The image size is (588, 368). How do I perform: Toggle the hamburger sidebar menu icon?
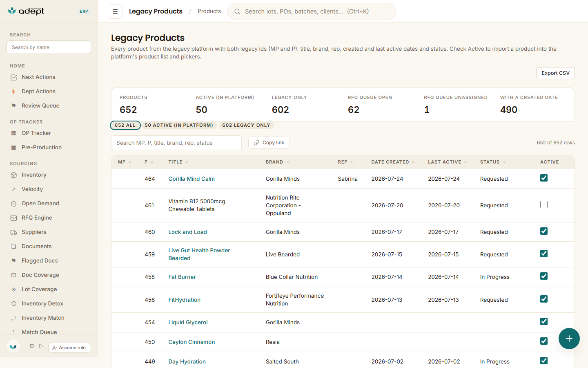coord(115,11)
